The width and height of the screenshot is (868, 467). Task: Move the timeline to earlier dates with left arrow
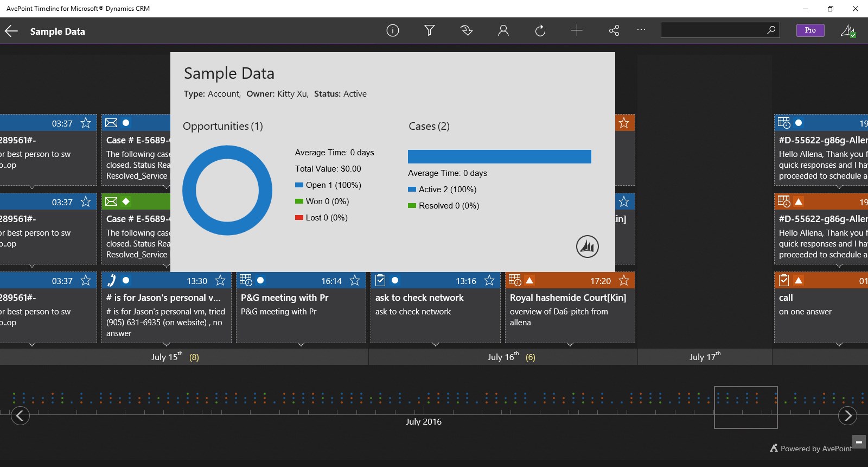click(x=20, y=416)
